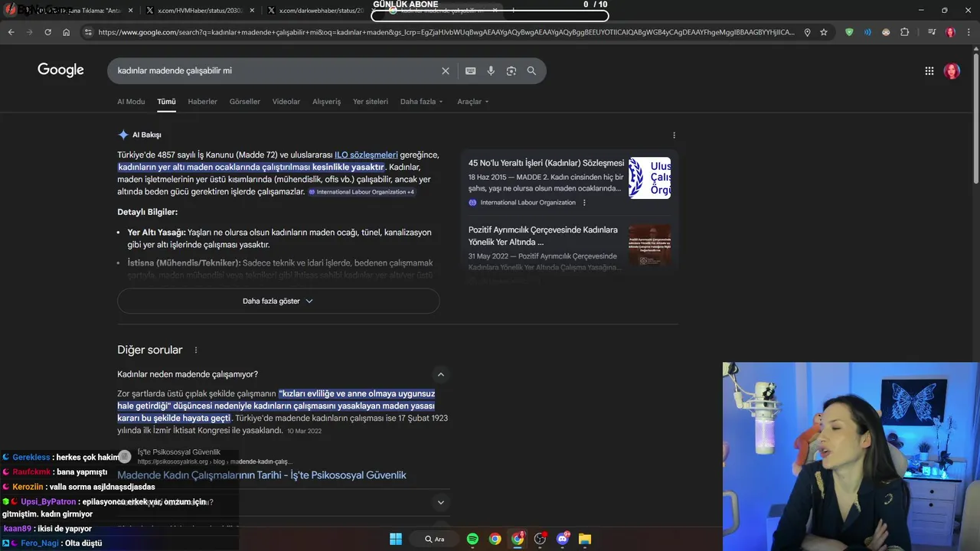Click the taskbar Ara search box

click(x=435, y=539)
